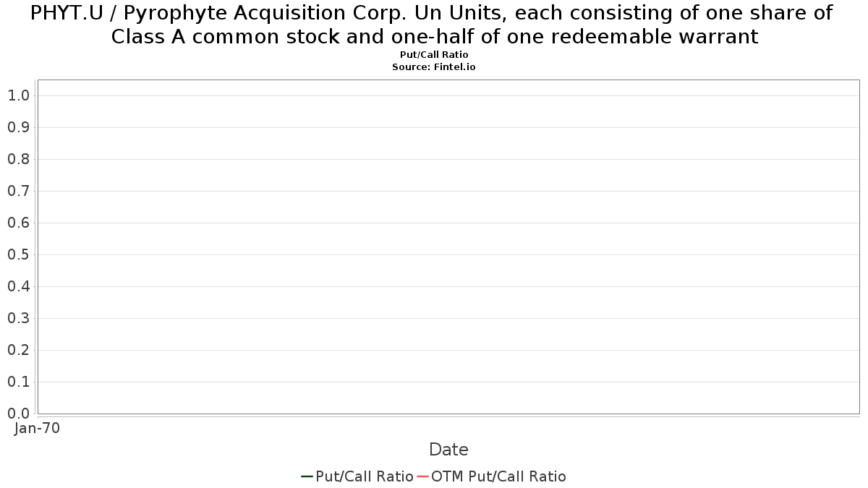Click the red OTM Put/Call Ratio legend line
This screenshot has width=868, height=488.
point(423,476)
